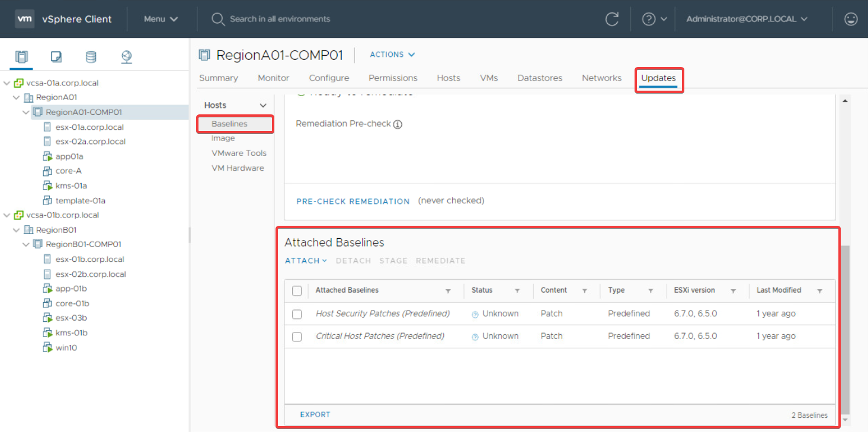Image resolution: width=868 pixels, height=432 pixels.
Task: Switch to the Configure tab
Action: click(x=329, y=78)
